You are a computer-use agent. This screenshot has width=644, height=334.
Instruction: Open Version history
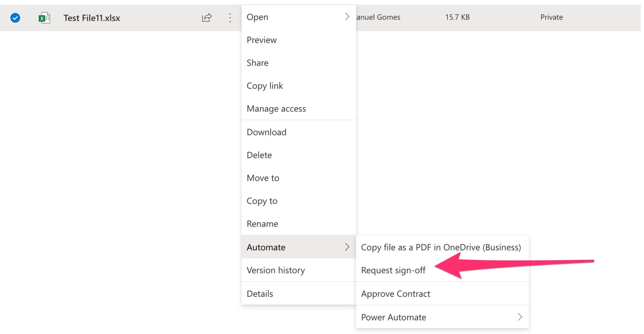[298, 270]
